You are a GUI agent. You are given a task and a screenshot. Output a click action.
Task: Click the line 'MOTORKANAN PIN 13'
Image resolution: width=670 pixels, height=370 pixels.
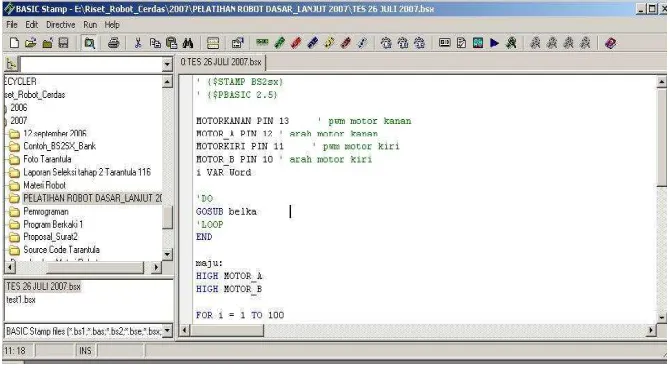[242, 121]
